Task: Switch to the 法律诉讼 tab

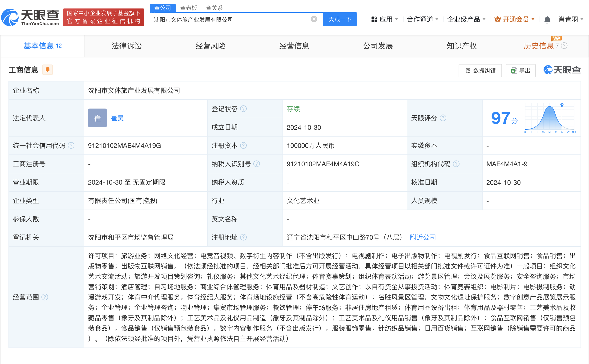Action: coord(127,46)
